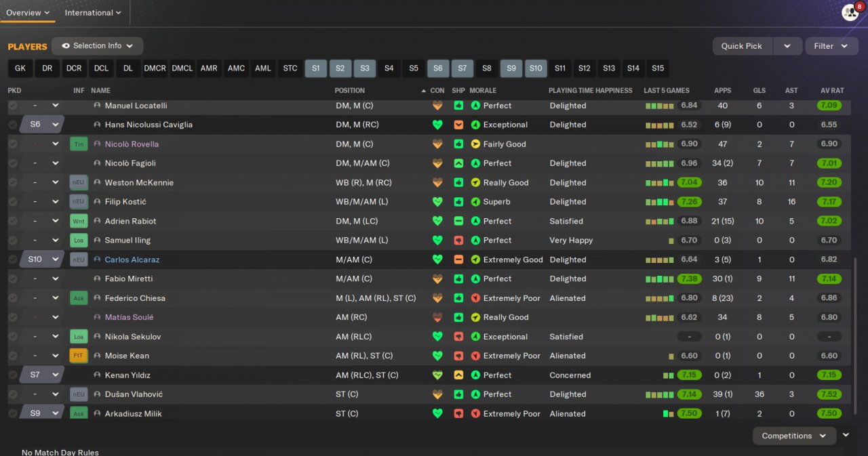Select the STC position filter
This screenshot has height=456, width=868.
(290, 68)
